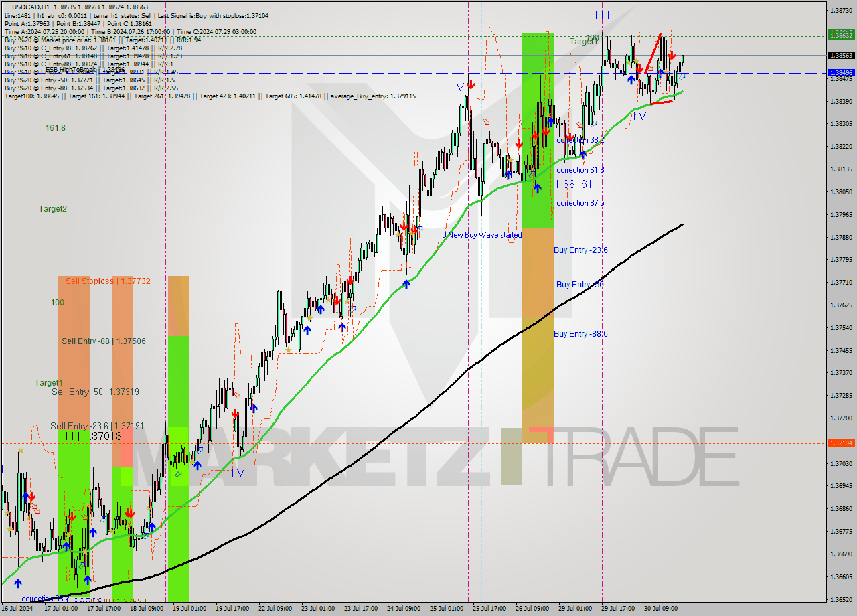Viewport: 857px width, 616px height.
Task: Click the 1.38730 price axis label
Action: pos(841,10)
